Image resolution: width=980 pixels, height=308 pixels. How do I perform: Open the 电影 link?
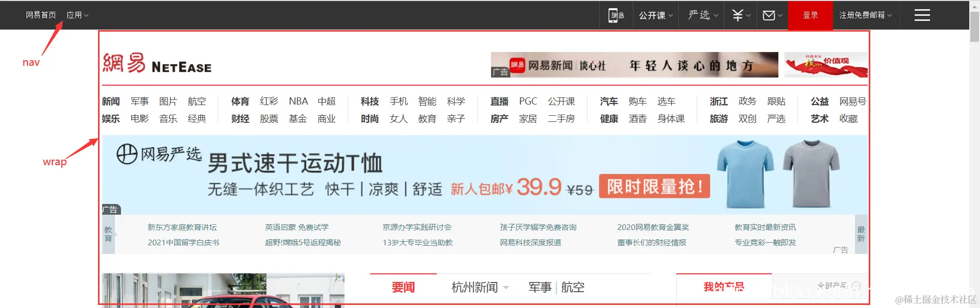click(139, 119)
